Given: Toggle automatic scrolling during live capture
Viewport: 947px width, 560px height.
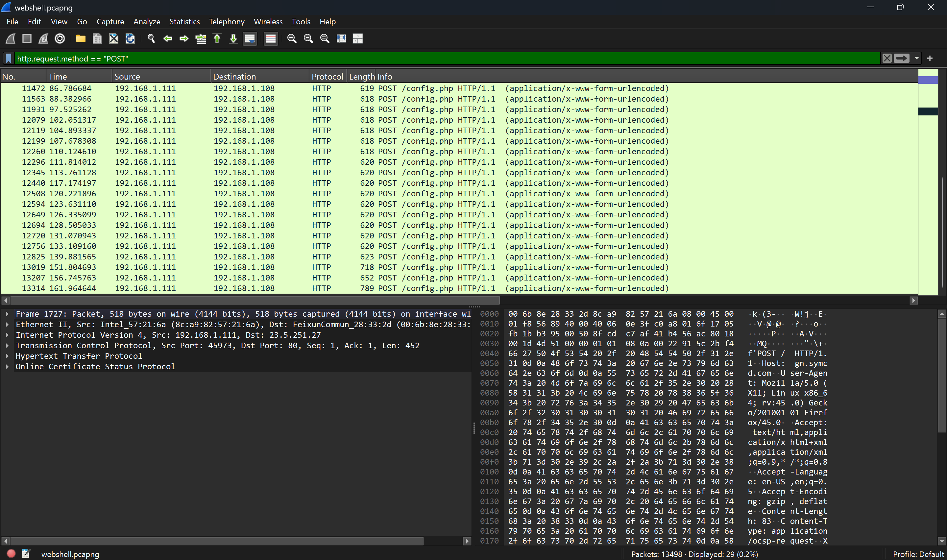Looking at the screenshot, I should 250,38.
